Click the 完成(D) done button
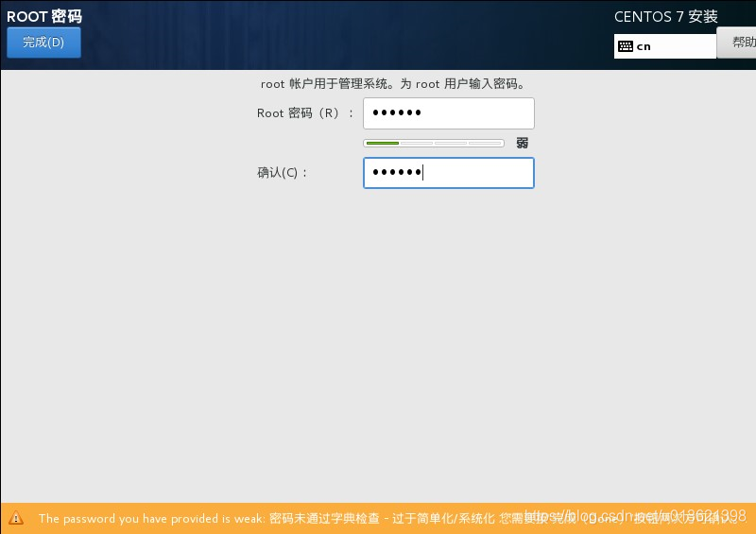This screenshot has width=756, height=534. (x=43, y=43)
